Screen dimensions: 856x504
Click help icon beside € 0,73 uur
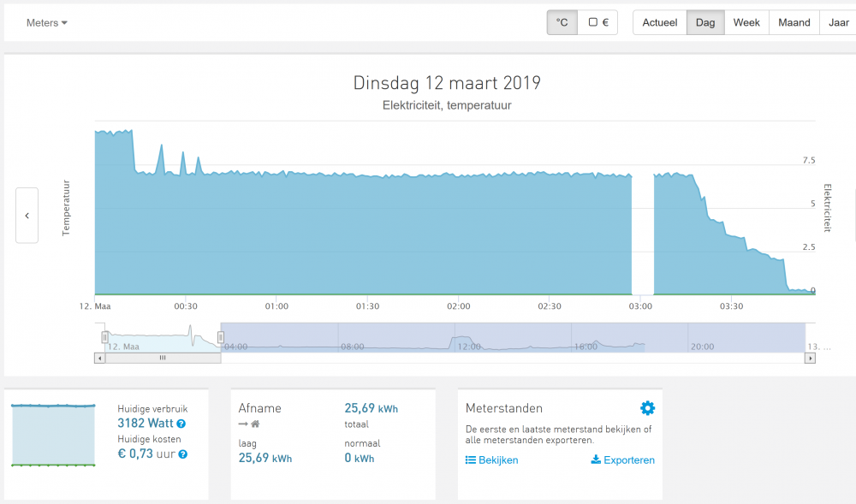pyautogui.click(x=183, y=454)
